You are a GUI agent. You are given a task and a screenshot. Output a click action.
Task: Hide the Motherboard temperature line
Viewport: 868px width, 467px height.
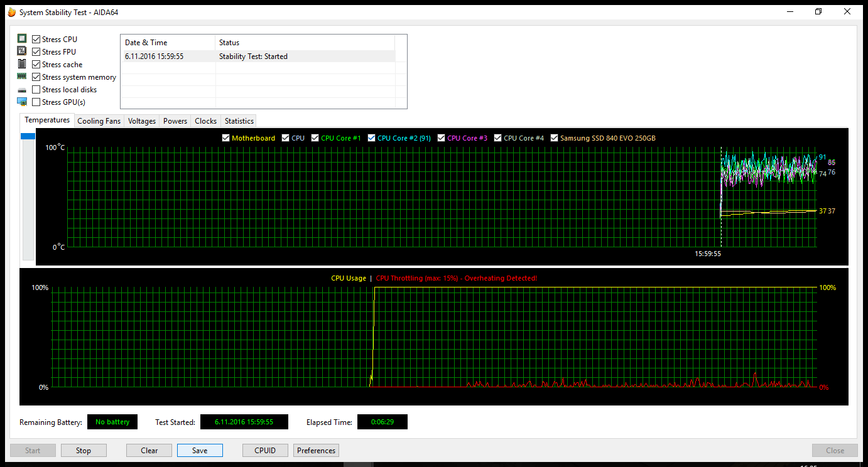coord(226,138)
